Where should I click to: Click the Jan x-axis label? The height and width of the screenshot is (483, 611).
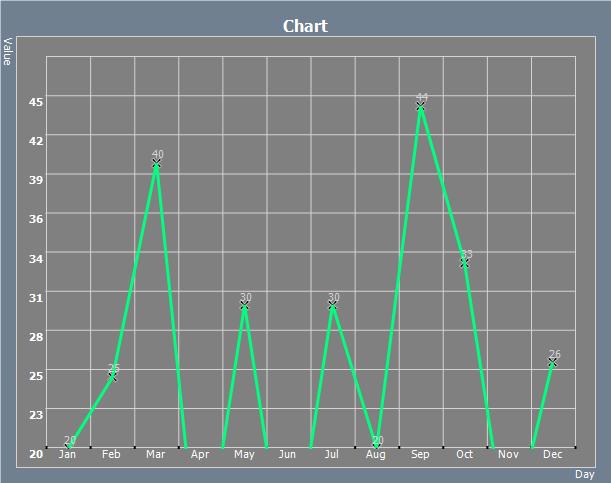[x=67, y=454]
